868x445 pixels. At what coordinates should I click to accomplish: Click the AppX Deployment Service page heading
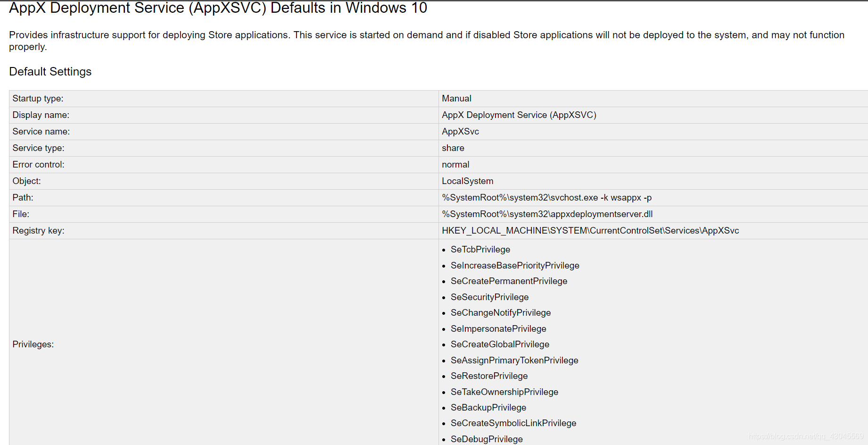(x=218, y=8)
